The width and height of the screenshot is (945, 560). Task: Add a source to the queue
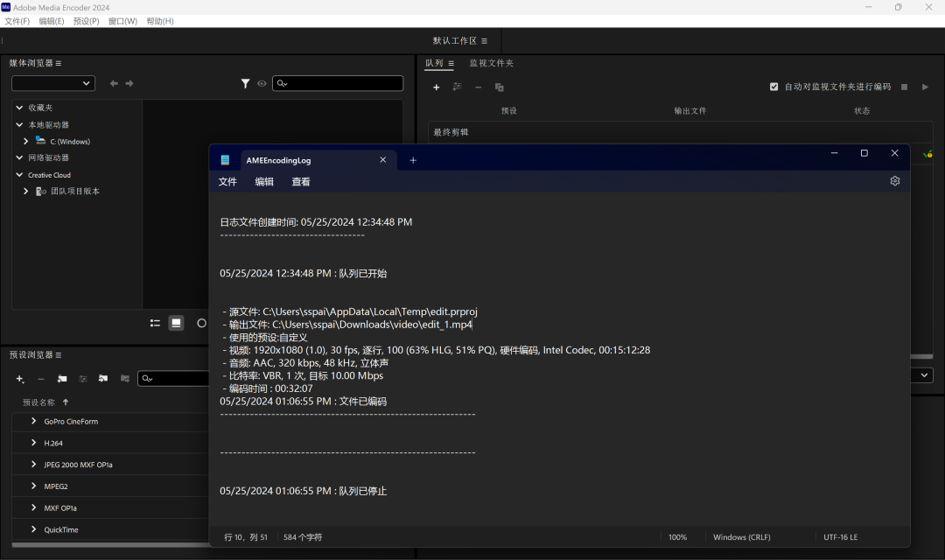pyautogui.click(x=437, y=87)
